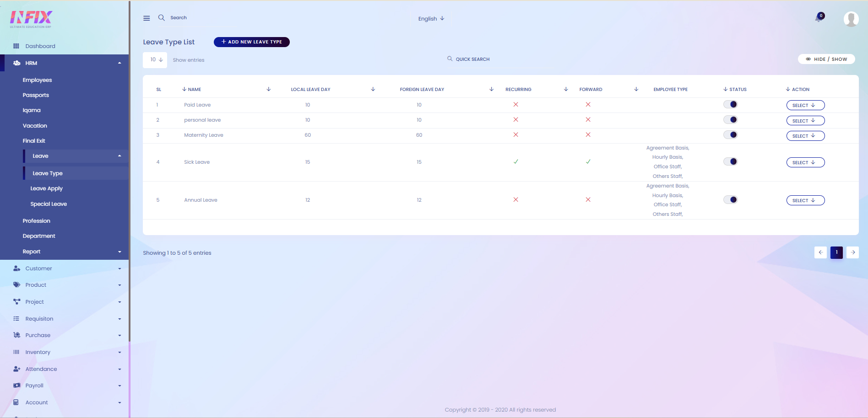Click the Hide / Show columns button

point(826,59)
